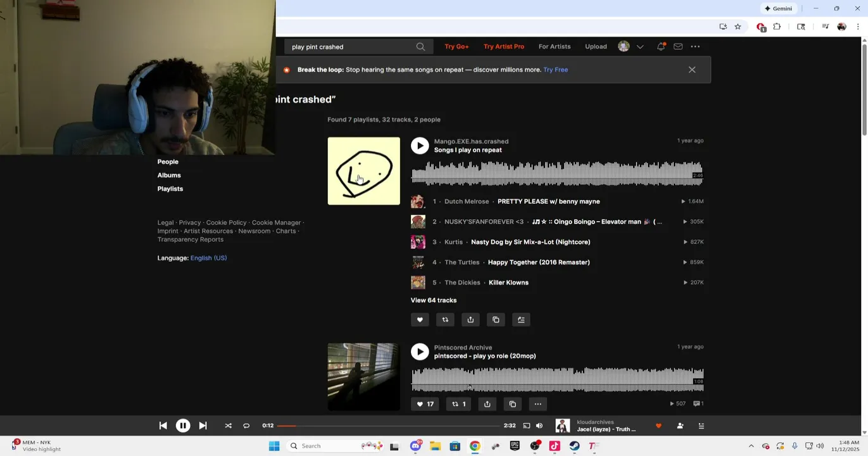Expand View 64 tracks
868x456 pixels.
tap(434, 300)
